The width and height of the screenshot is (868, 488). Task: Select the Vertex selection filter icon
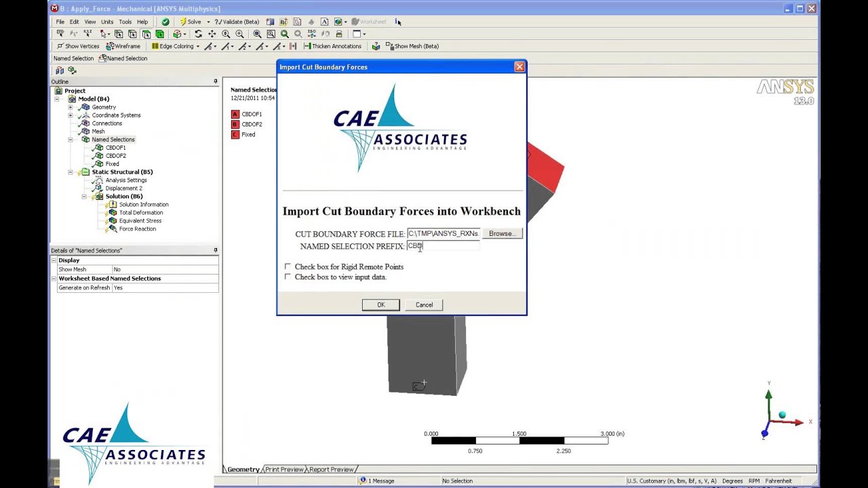click(x=119, y=34)
